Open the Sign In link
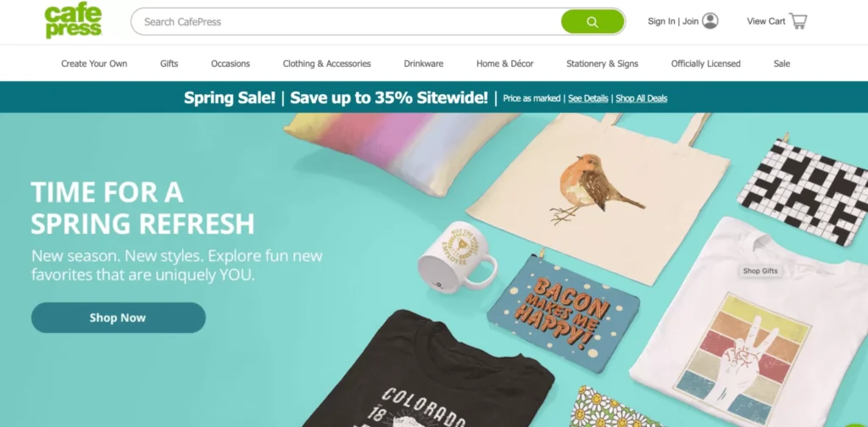868x427 pixels. pyautogui.click(x=661, y=21)
